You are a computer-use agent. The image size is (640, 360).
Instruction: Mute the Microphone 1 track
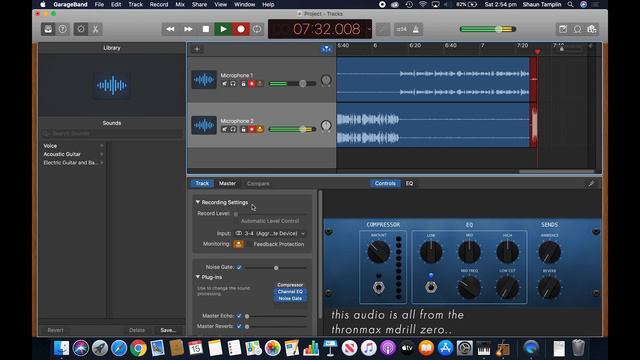coord(224,84)
